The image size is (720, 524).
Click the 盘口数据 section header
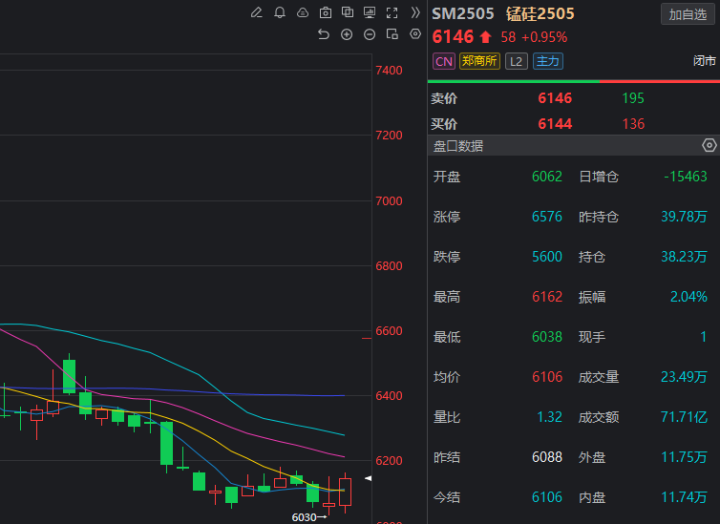(458, 146)
